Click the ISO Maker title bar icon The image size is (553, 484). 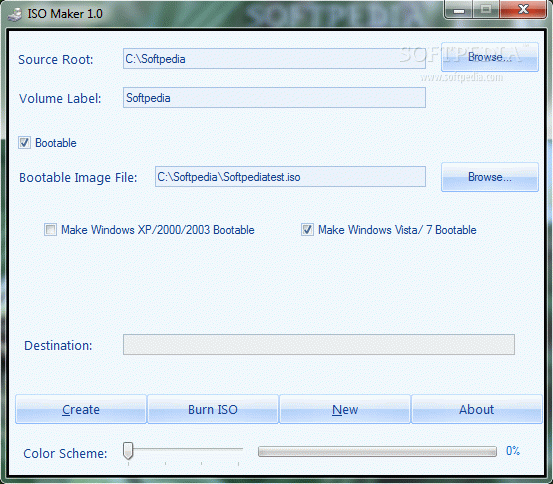14,14
